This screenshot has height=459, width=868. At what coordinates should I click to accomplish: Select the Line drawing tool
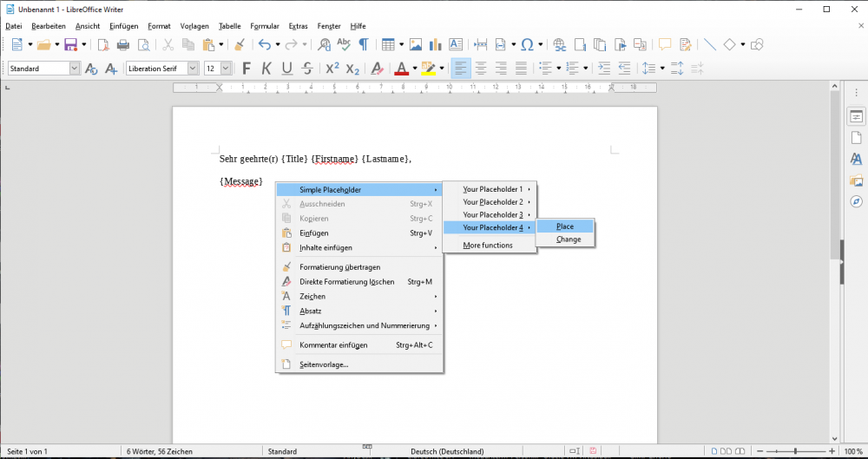tap(710, 45)
